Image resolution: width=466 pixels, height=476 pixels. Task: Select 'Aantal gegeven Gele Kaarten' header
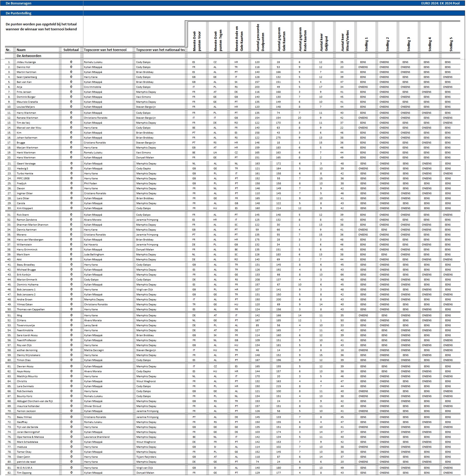pyautogui.click(x=281, y=39)
